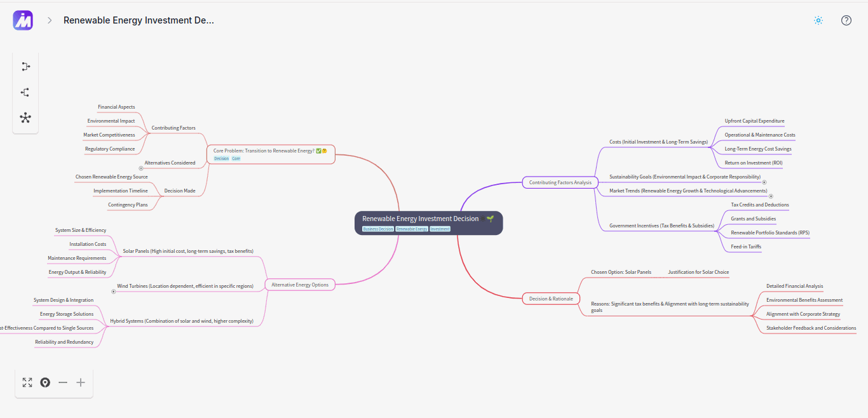Click the Contingency Plans node
This screenshot has width=868, height=418.
[x=128, y=205]
